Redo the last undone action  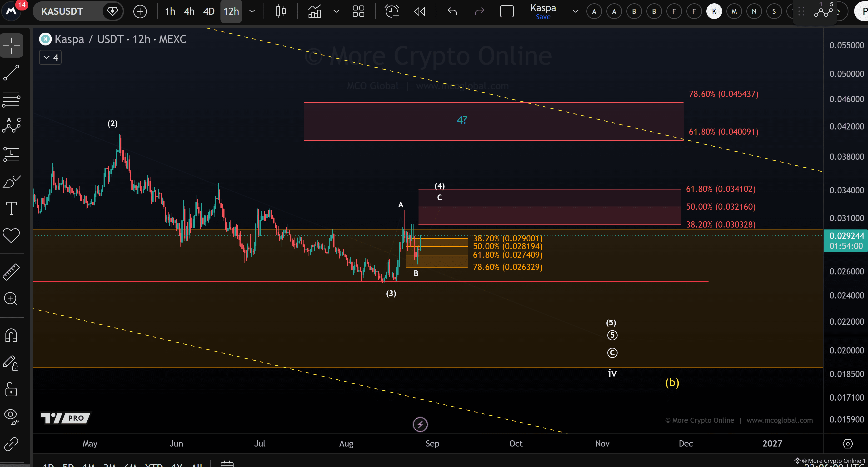[479, 11]
